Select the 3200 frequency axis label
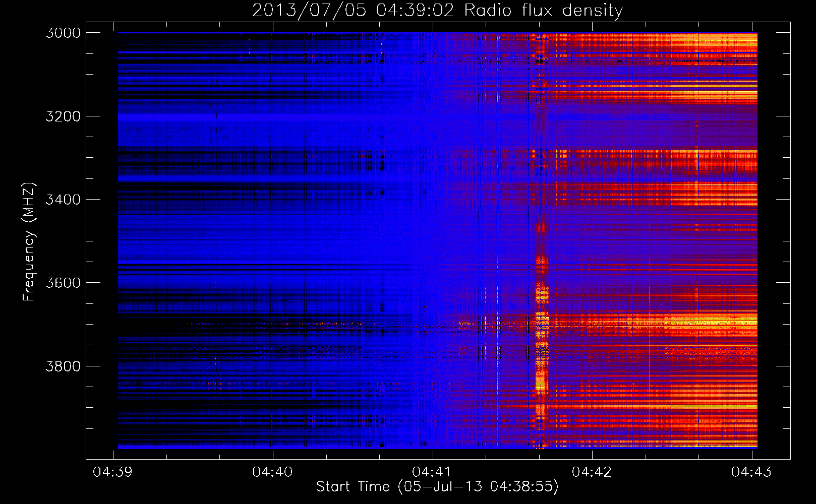This screenshot has width=816, height=504. [x=63, y=116]
